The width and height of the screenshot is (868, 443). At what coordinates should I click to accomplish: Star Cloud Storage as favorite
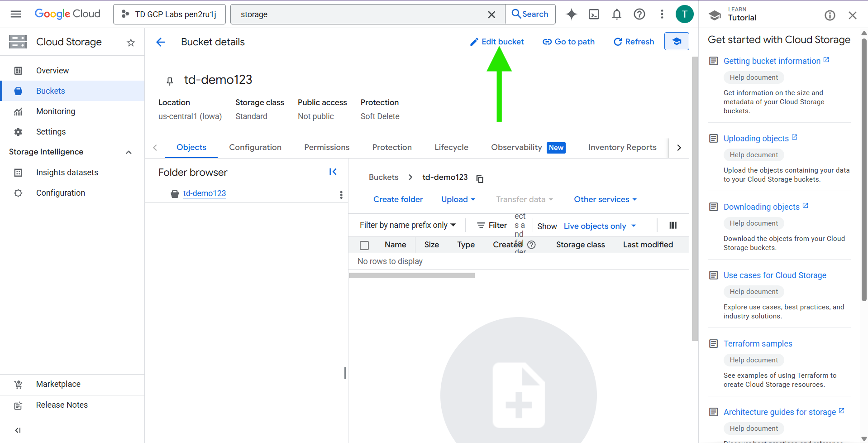pyautogui.click(x=131, y=43)
